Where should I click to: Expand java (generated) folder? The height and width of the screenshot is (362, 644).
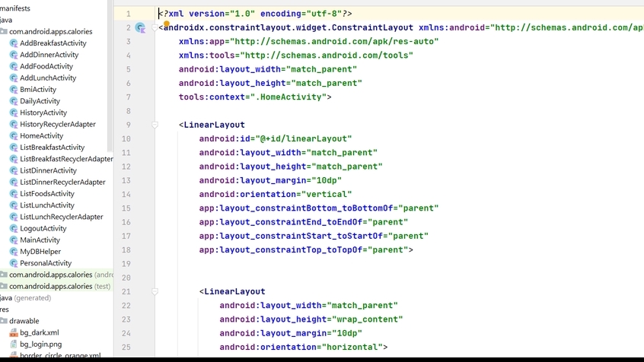click(x=25, y=298)
